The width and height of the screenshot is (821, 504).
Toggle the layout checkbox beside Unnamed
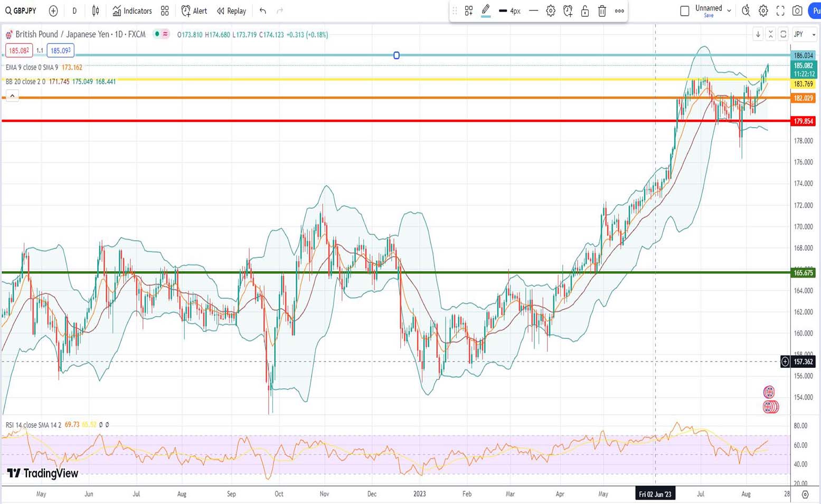pos(685,11)
